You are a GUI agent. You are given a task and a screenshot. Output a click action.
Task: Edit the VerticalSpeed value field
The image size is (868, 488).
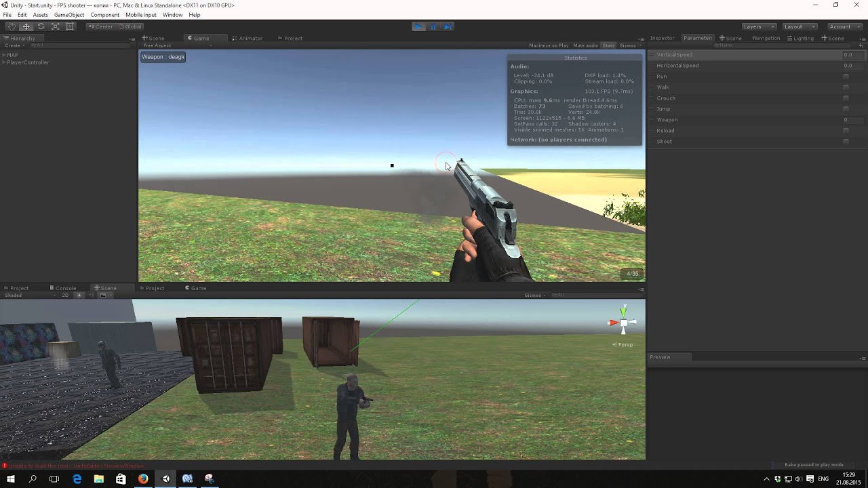click(852, 55)
